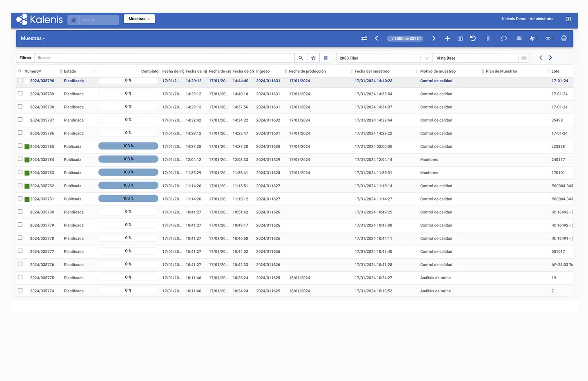This screenshot has height=381, width=588.
Task: Expand the 2000 Filas rows dropdown
Action: (426, 58)
